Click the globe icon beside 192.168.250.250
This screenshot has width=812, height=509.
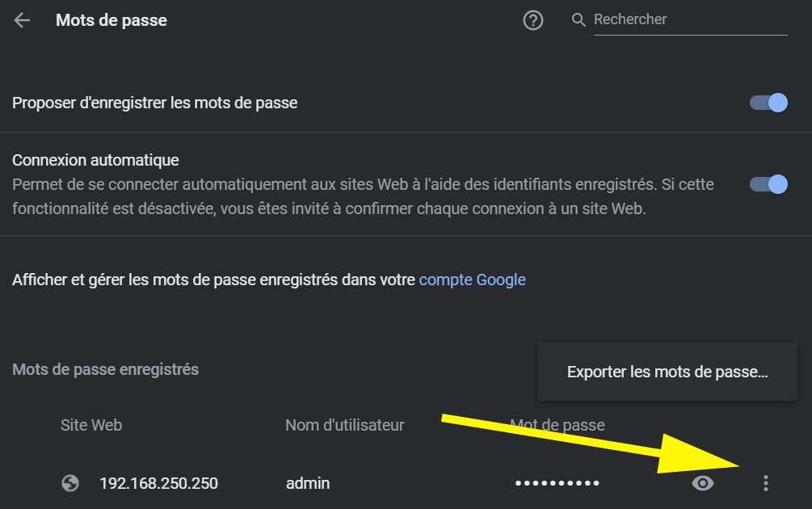pos(70,483)
